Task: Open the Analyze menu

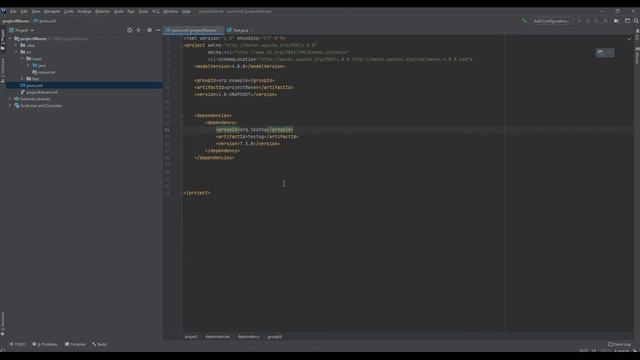Action: click(84, 11)
